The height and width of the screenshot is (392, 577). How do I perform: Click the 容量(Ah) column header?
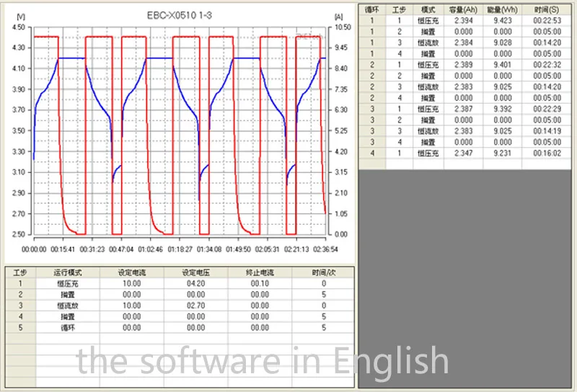pos(464,10)
